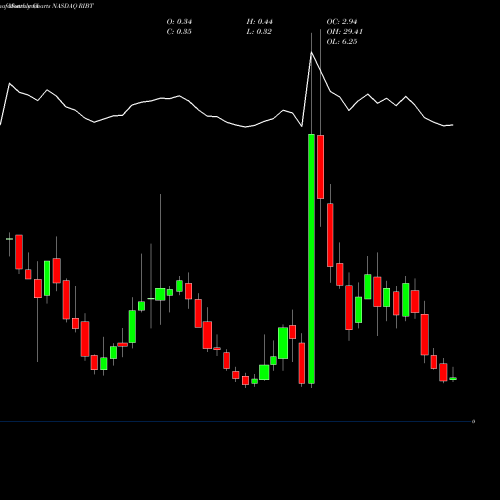Click the tallest green candlestick body
This screenshot has width=500, height=500.
pyautogui.click(x=311, y=259)
